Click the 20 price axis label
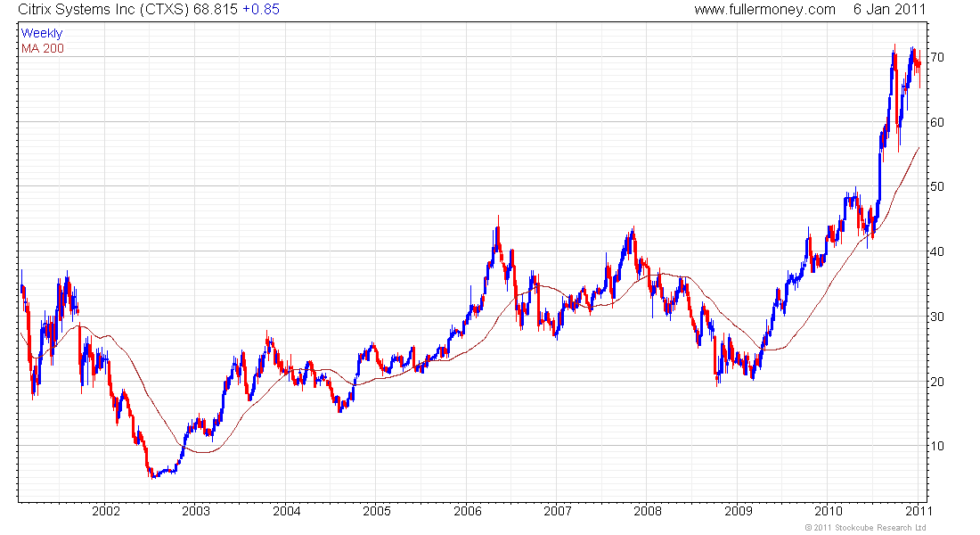Image resolution: width=980 pixels, height=535 pixels. (937, 382)
